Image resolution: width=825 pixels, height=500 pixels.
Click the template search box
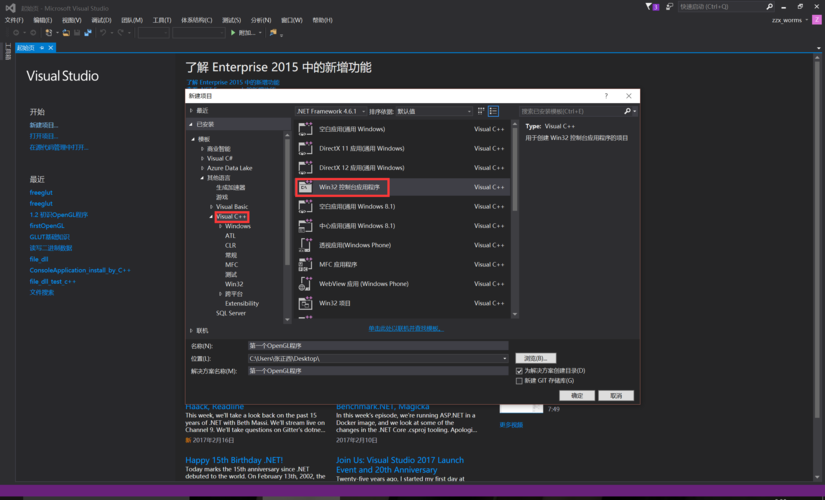(571, 111)
